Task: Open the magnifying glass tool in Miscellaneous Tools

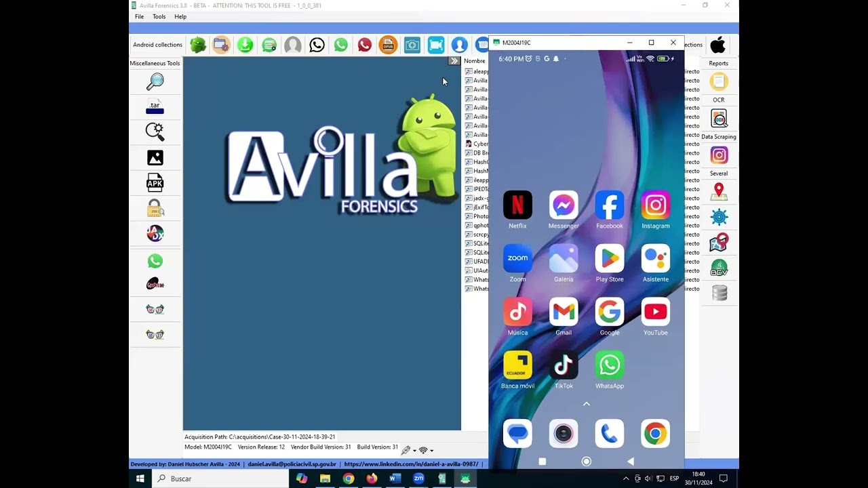Action: (155, 81)
